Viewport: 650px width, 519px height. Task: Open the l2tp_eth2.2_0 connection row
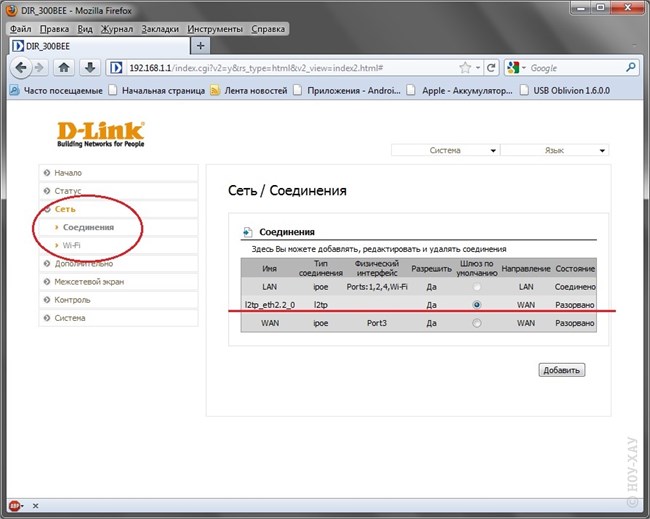[419, 305]
